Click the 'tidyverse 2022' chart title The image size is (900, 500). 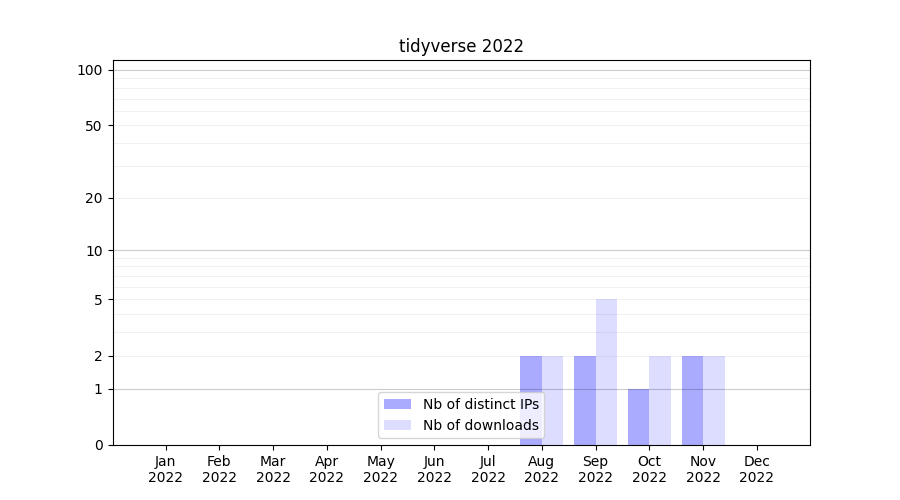(x=461, y=46)
